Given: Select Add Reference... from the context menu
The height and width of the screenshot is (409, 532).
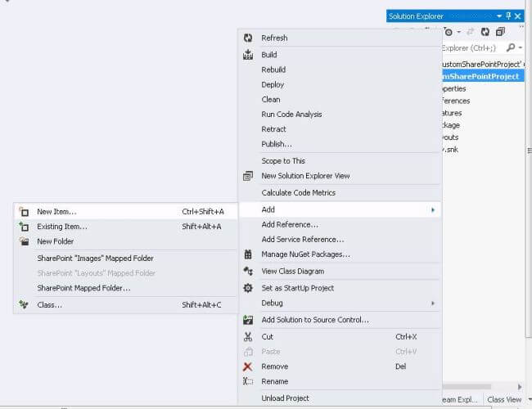Looking at the screenshot, I should click(x=290, y=225).
